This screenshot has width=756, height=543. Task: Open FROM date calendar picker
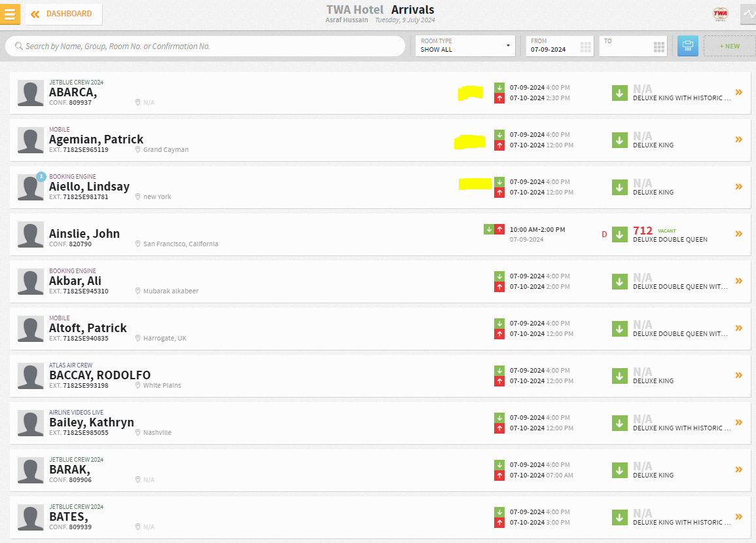(x=585, y=47)
